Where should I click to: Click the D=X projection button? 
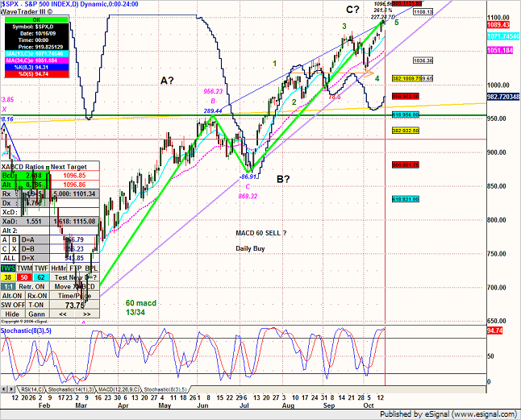pyautogui.click(x=35, y=258)
